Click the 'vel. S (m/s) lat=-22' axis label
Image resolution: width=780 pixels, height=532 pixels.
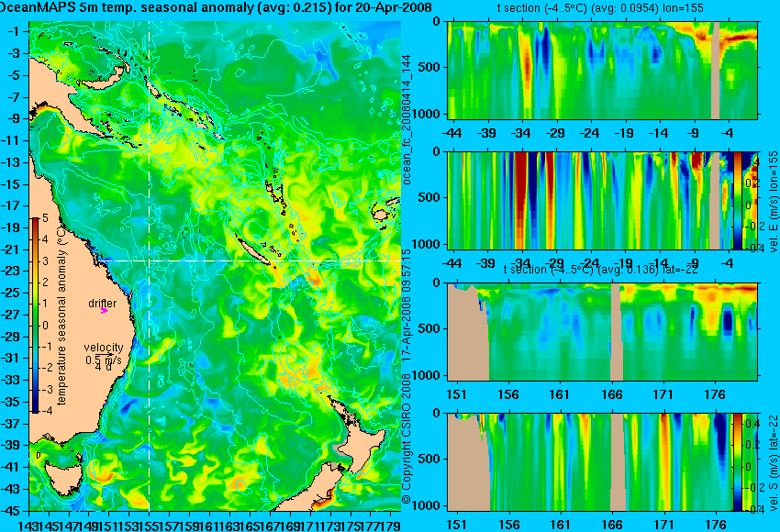[x=774, y=462]
